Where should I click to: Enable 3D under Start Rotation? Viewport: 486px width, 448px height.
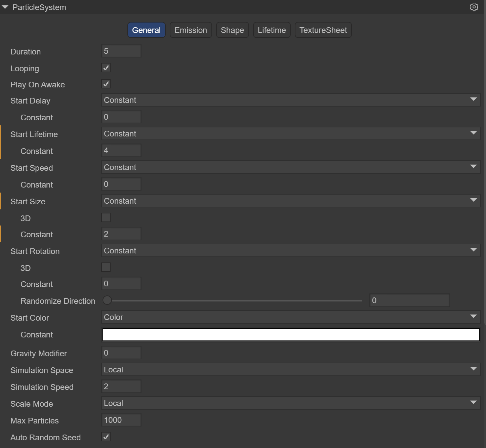tap(106, 268)
